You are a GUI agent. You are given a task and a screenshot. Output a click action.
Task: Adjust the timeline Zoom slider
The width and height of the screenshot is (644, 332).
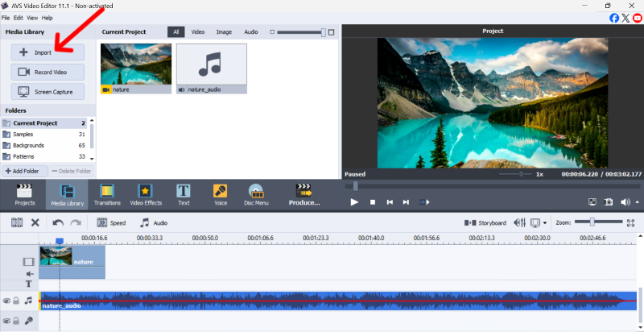pos(592,222)
